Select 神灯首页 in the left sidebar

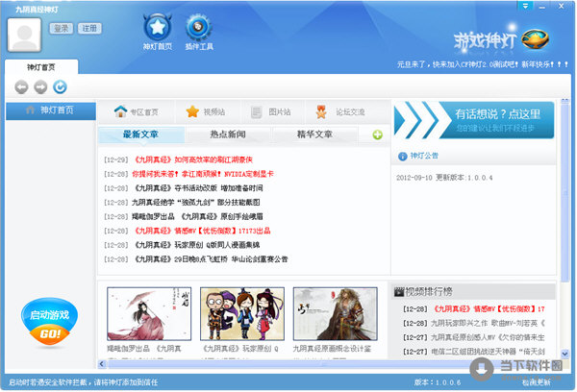point(51,110)
